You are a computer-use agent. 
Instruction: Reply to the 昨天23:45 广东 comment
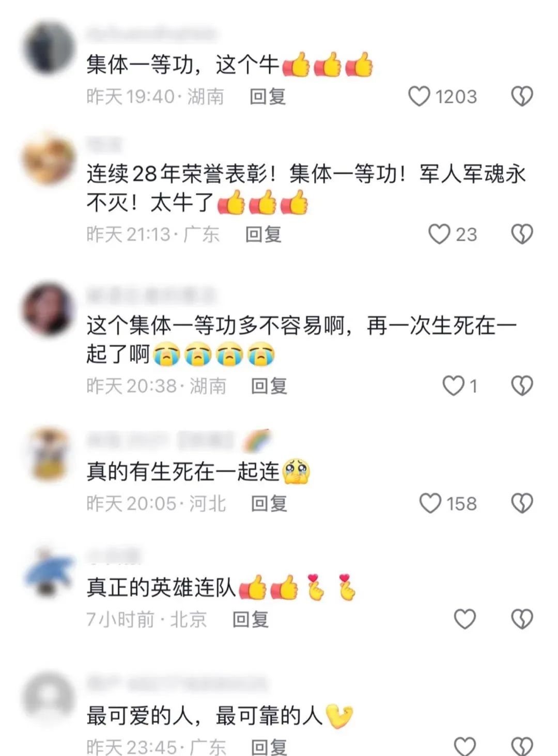click(x=269, y=747)
